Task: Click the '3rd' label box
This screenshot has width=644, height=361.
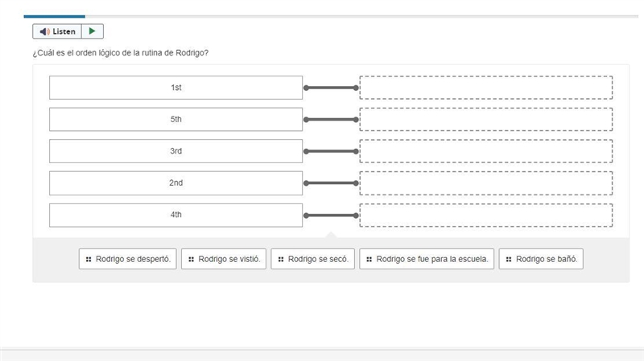Action: point(175,151)
